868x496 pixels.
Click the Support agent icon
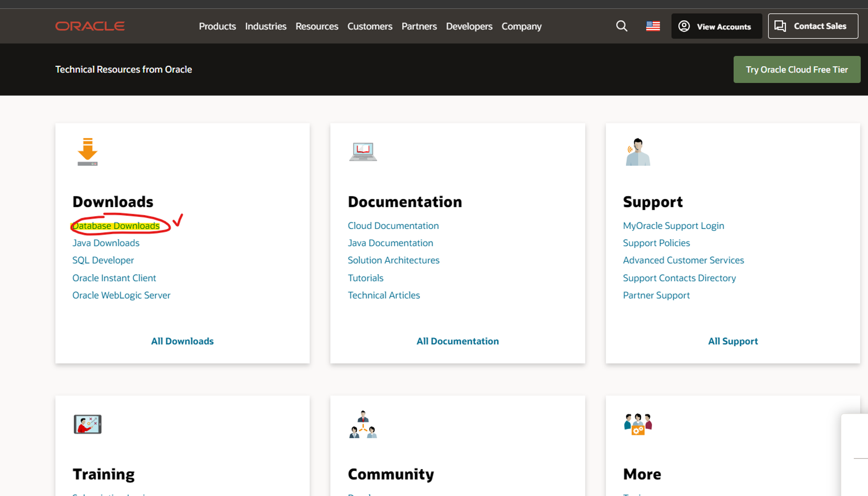(638, 152)
